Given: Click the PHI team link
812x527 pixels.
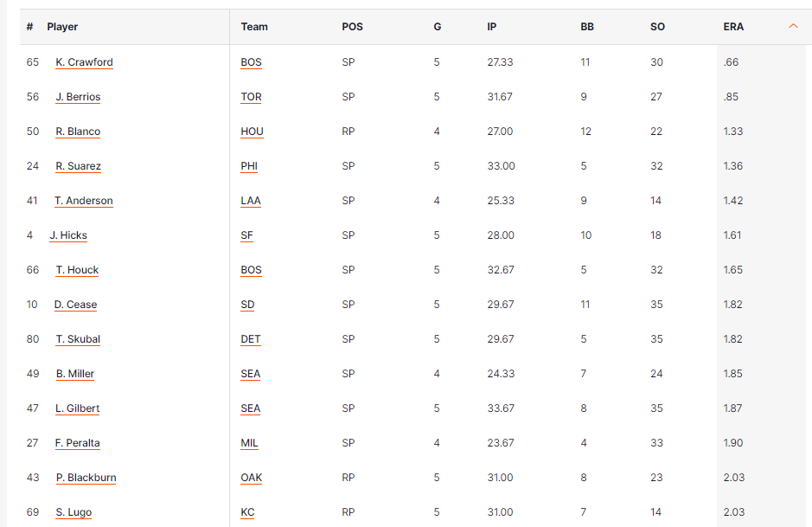Looking at the screenshot, I should pyautogui.click(x=249, y=166).
